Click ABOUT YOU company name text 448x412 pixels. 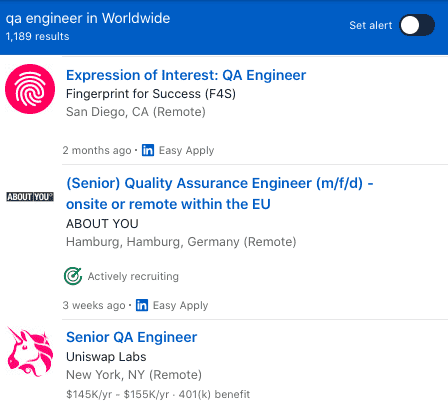[102, 224]
